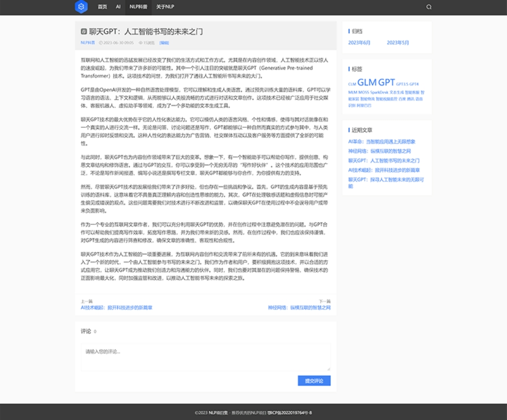Click the MLM tag
This screenshot has height=420, width=507.
point(352,92)
